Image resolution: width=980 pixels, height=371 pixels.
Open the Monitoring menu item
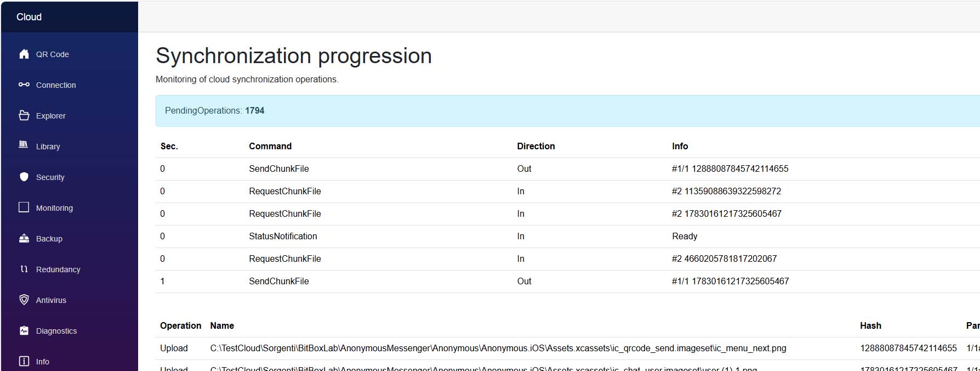(x=54, y=208)
